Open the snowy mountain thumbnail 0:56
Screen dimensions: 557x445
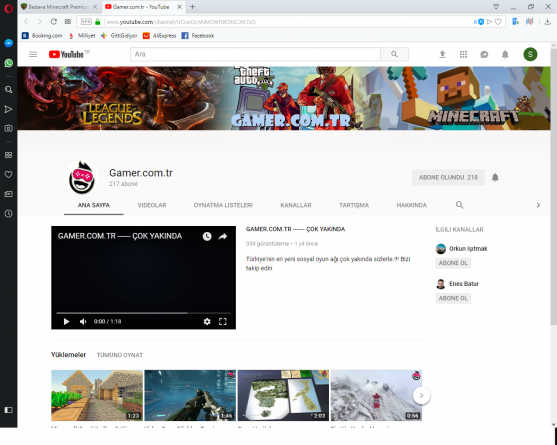[376, 395]
